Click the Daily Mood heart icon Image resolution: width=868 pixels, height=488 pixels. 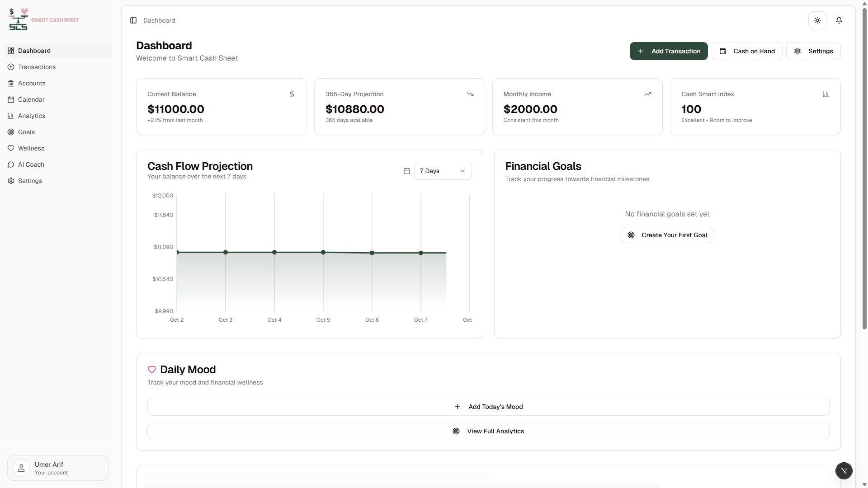152,370
